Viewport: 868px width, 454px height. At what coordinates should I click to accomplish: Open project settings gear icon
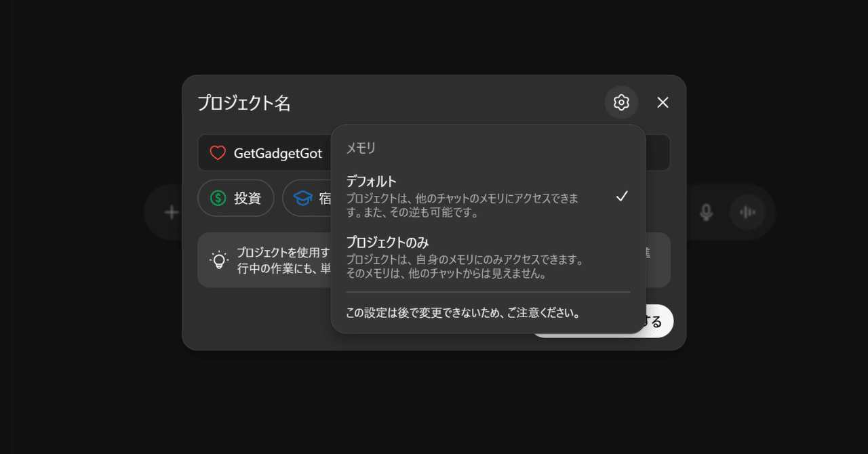621,102
